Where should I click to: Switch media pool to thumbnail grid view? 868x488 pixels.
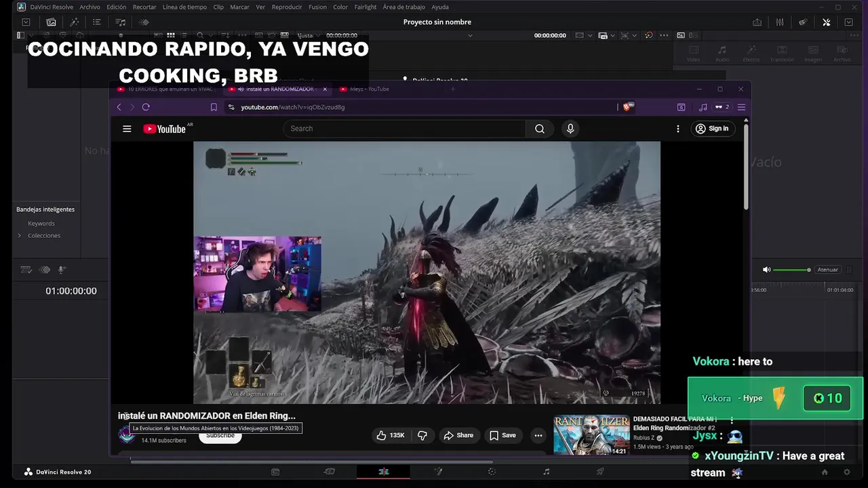tap(171, 35)
